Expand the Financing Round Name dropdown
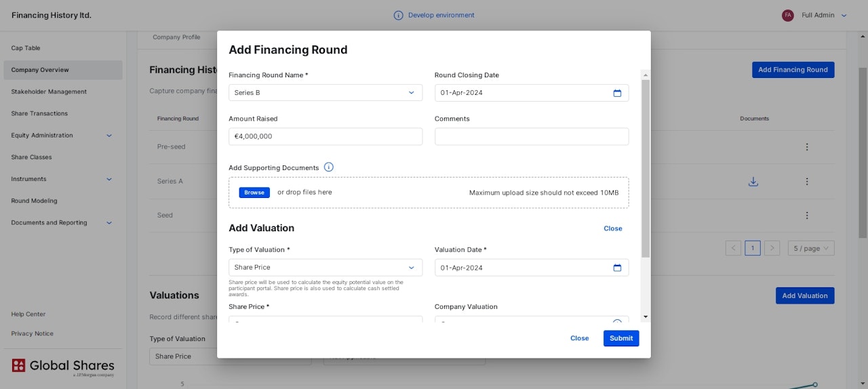This screenshot has height=389, width=868. point(411,93)
